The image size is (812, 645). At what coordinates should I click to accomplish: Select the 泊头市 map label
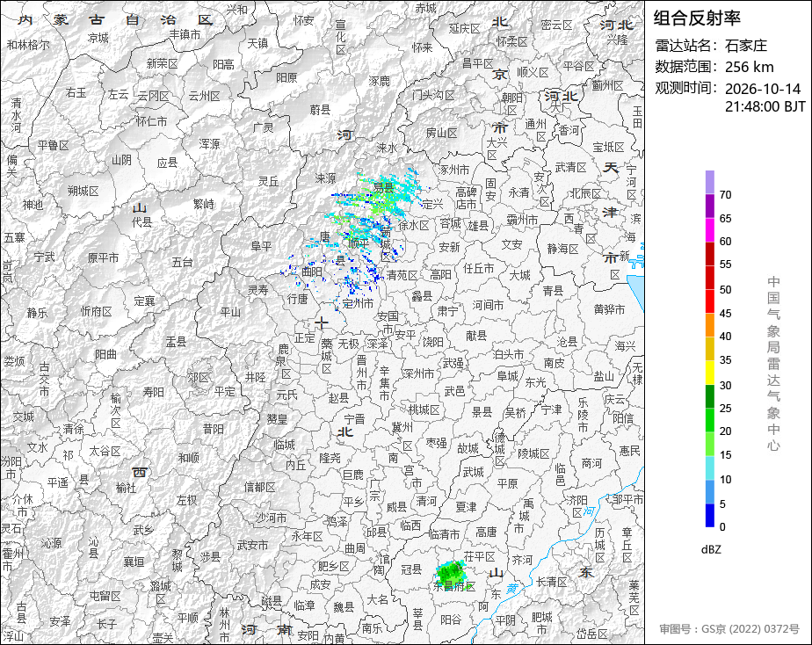tap(508, 355)
